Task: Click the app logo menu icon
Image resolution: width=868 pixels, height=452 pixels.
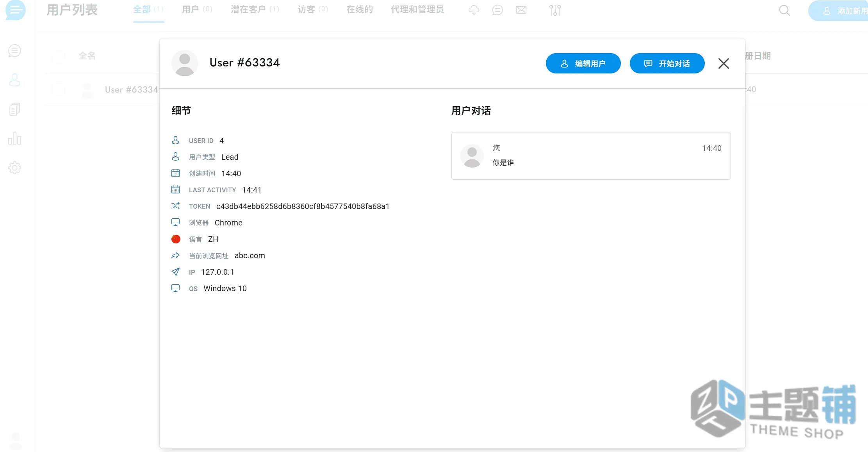Action: tap(16, 9)
